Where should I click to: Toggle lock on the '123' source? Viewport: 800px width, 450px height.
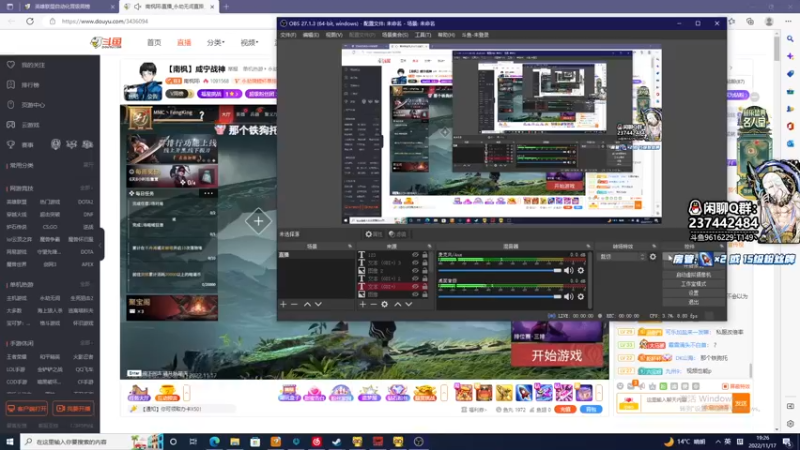(x=425, y=255)
